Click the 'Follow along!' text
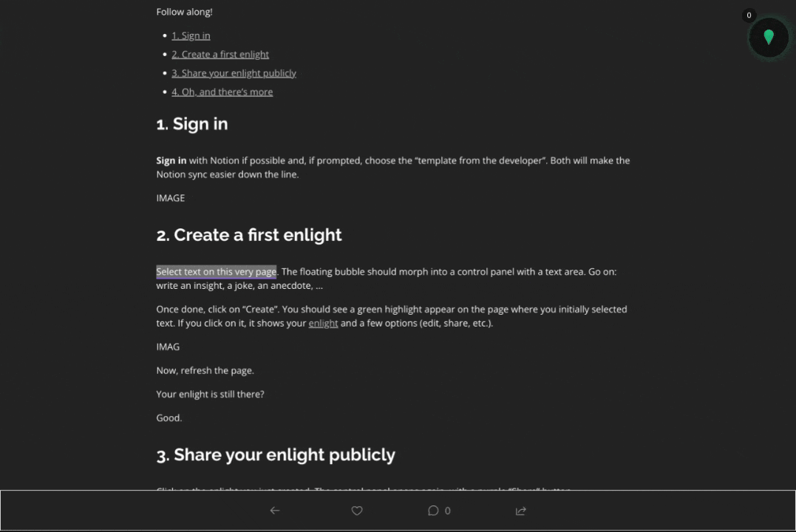Screen dimensions: 796x532 click(184, 12)
